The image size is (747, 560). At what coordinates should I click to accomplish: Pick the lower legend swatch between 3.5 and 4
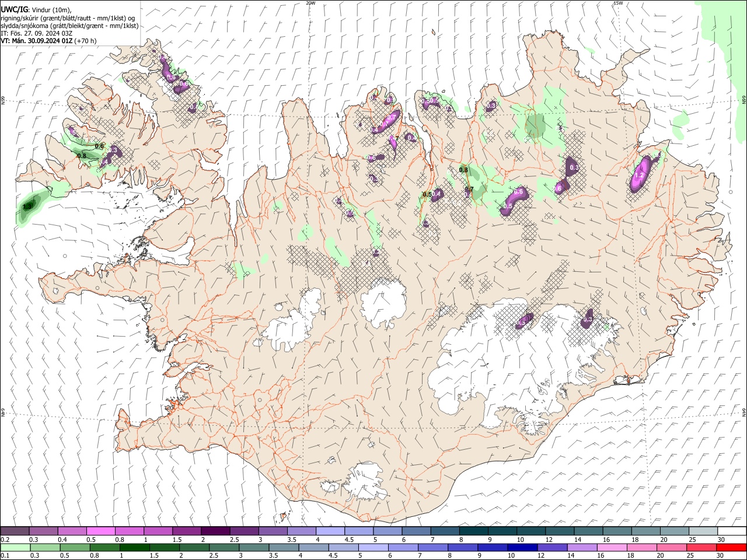tap(283, 548)
